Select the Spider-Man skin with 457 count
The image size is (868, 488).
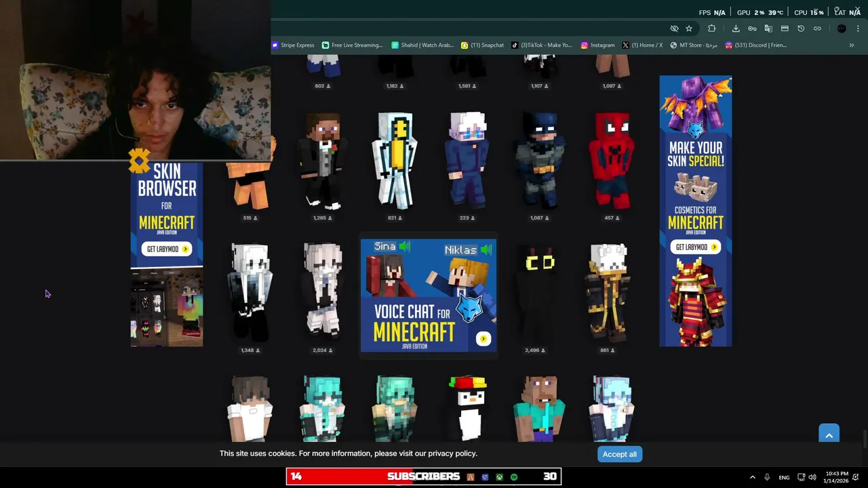pos(613,161)
